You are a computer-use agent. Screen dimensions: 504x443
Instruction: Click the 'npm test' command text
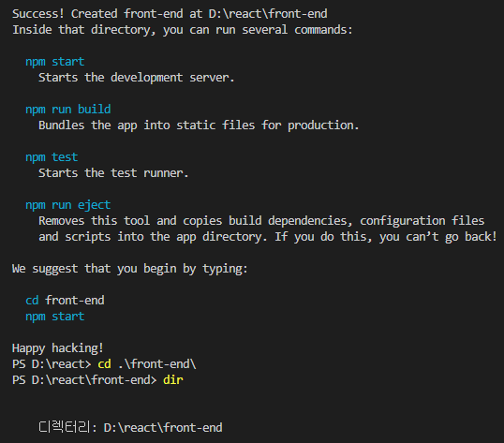coord(52,157)
